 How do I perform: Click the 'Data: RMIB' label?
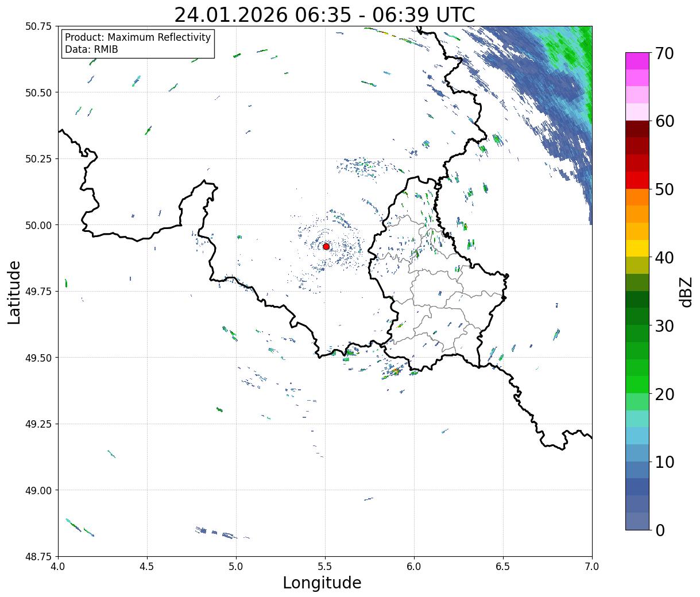tap(91, 49)
